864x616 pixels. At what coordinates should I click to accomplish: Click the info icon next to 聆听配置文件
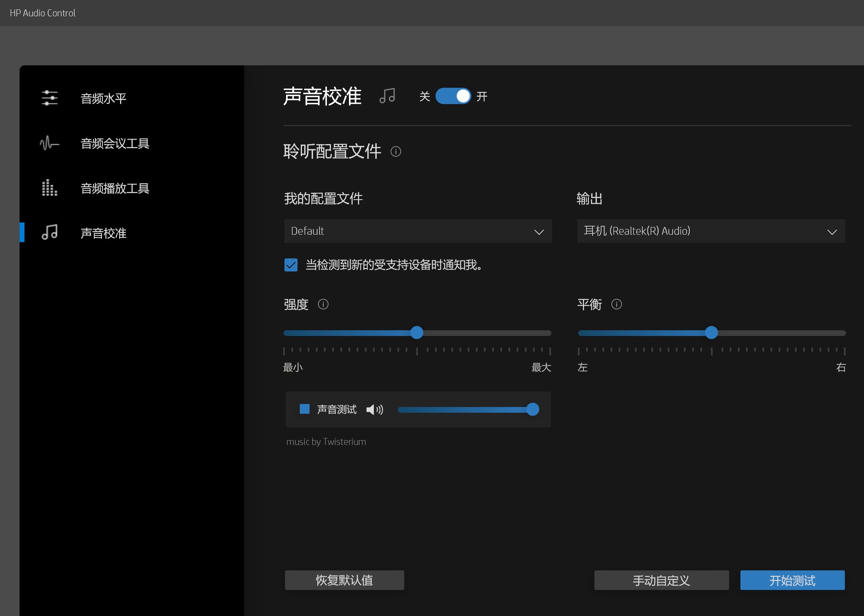click(x=395, y=151)
